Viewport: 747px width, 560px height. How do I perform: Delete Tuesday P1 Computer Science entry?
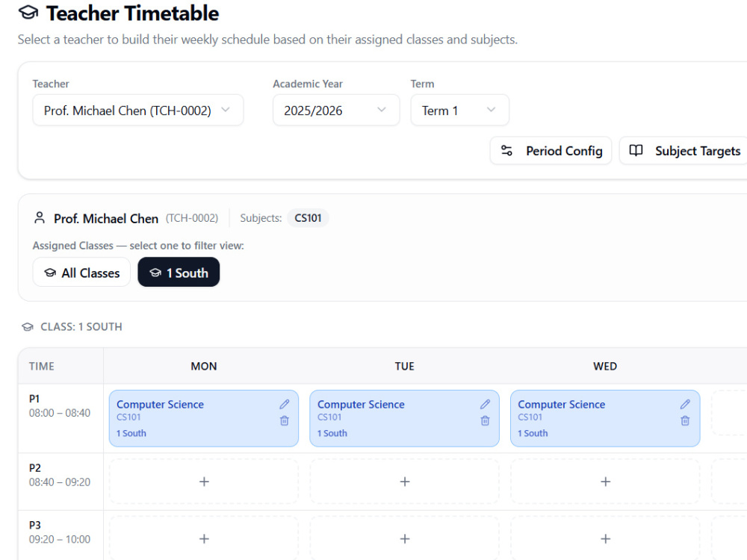coord(485,420)
